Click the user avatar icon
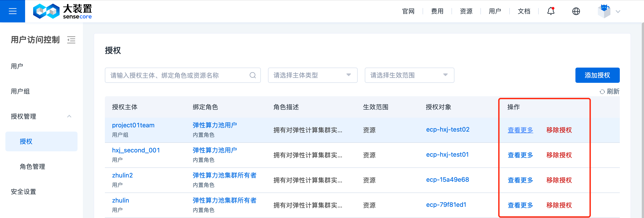The width and height of the screenshot is (644, 218). (604, 11)
